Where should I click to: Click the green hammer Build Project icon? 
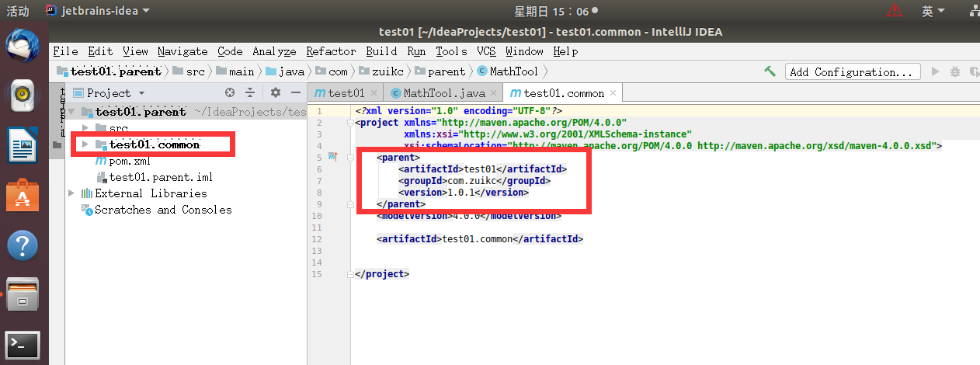tap(770, 71)
